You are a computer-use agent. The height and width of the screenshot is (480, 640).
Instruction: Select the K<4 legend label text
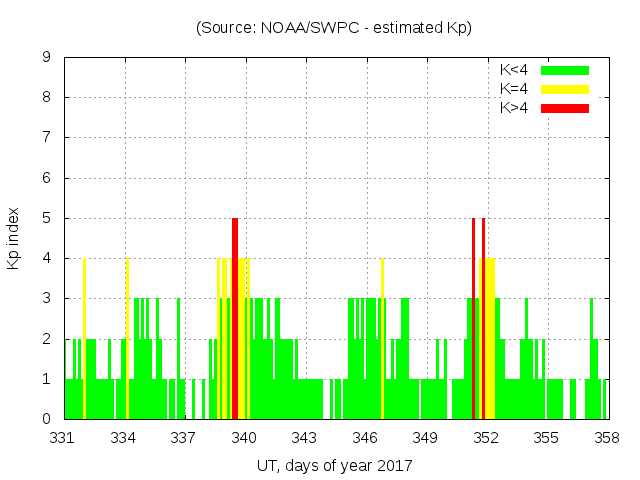pyautogui.click(x=514, y=70)
